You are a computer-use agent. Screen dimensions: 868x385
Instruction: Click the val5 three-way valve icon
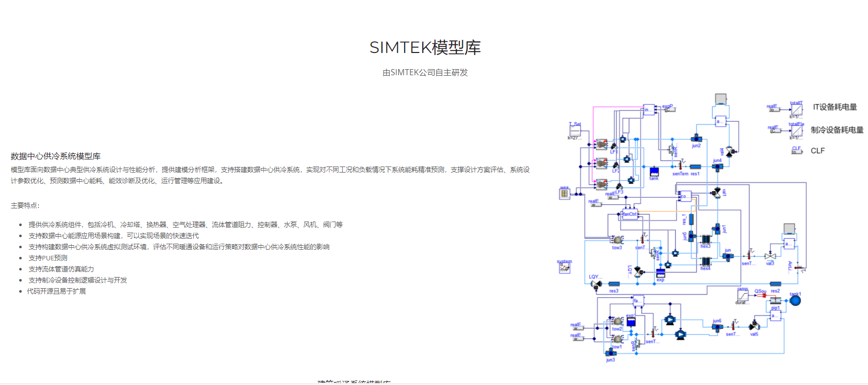pyautogui.click(x=754, y=326)
